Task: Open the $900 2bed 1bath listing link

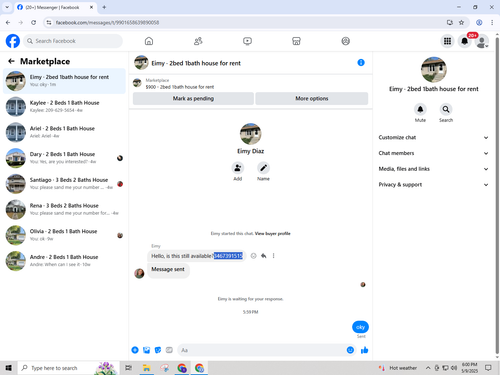Action: click(180, 87)
